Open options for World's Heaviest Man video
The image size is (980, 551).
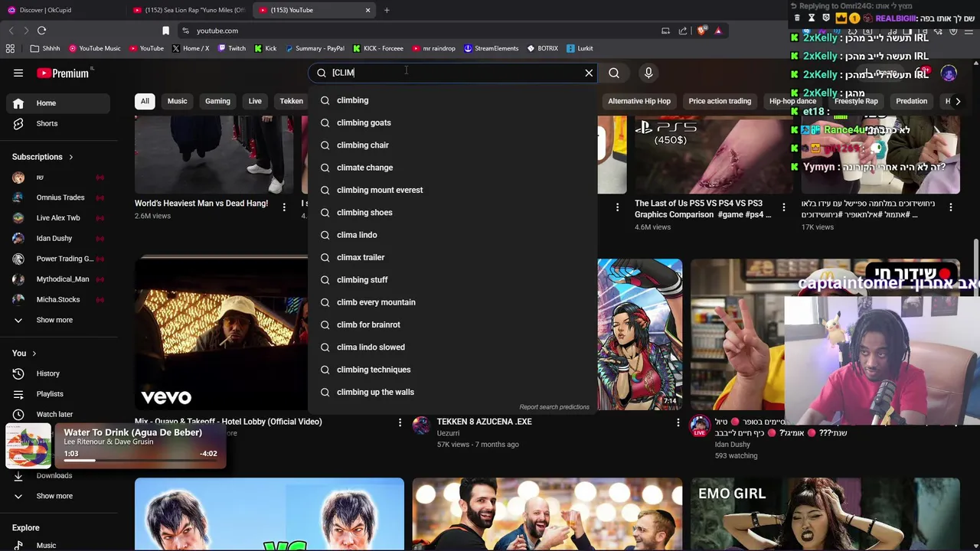[x=284, y=207]
